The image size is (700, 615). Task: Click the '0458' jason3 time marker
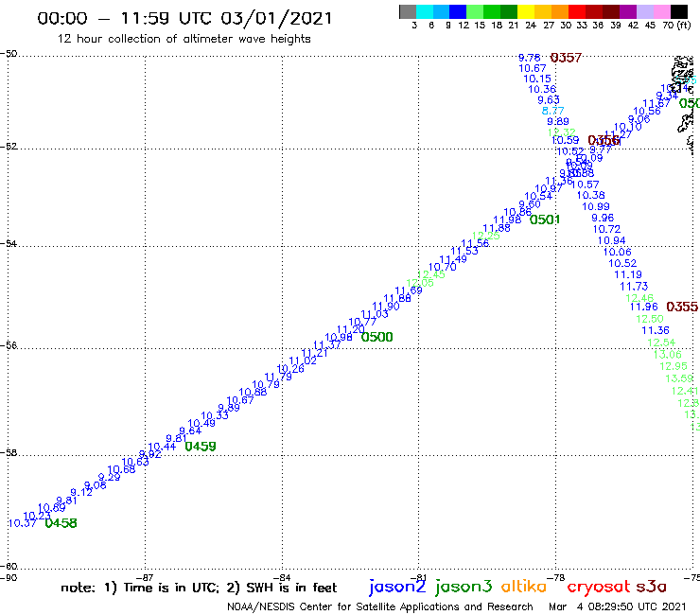61,523
